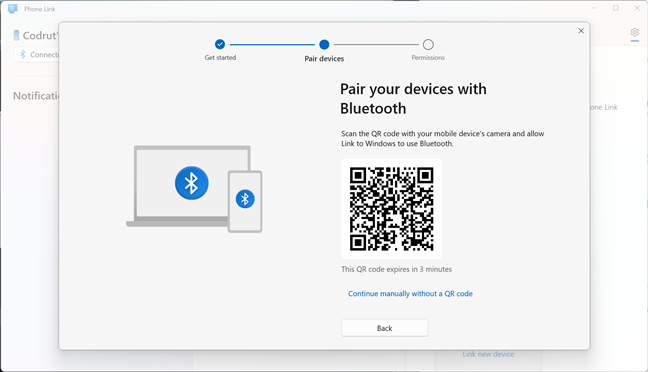Open settings gear in Phone Link window

click(x=634, y=32)
